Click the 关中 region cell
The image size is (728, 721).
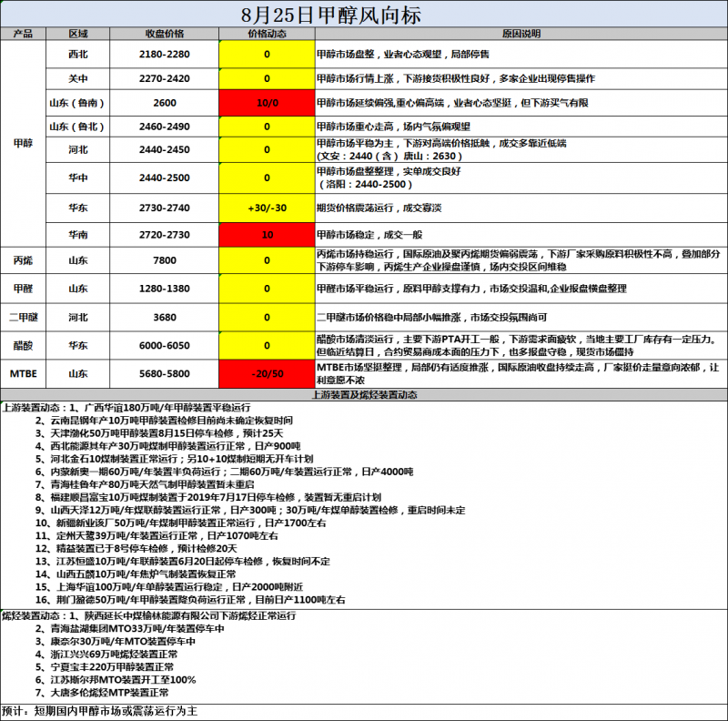click(x=78, y=78)
